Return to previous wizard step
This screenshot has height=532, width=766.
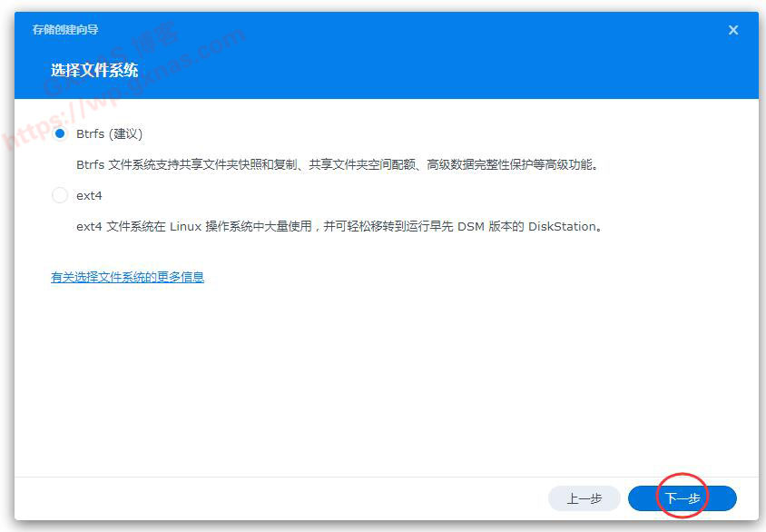tap(584, 498)
